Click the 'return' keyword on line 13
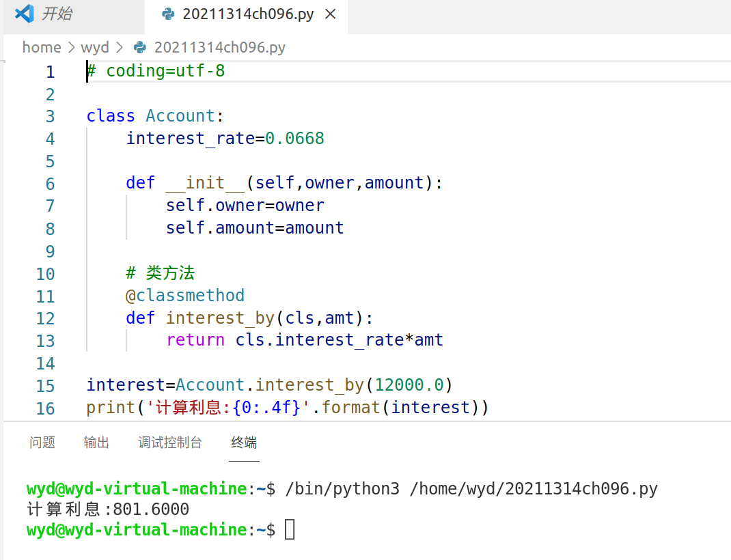Image resolution: width=731 pixels, height=560 pixels. coord(195,340)
